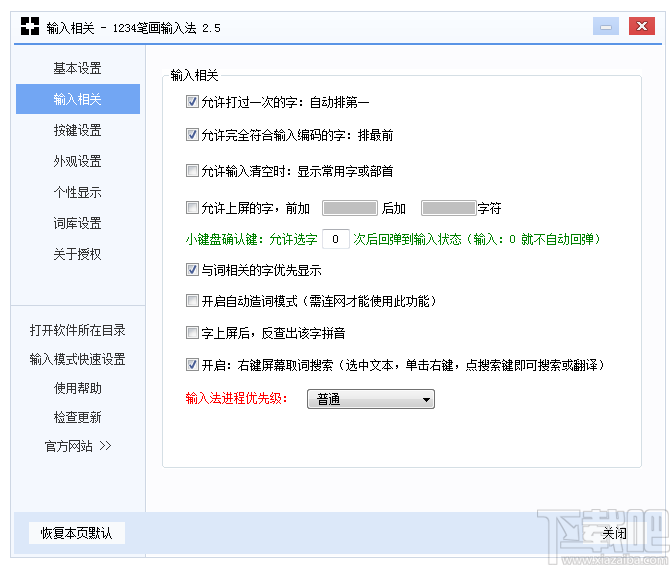The image size is (672, 565).
Task: Open 使用帮助
Action: [x=78, y=388]
